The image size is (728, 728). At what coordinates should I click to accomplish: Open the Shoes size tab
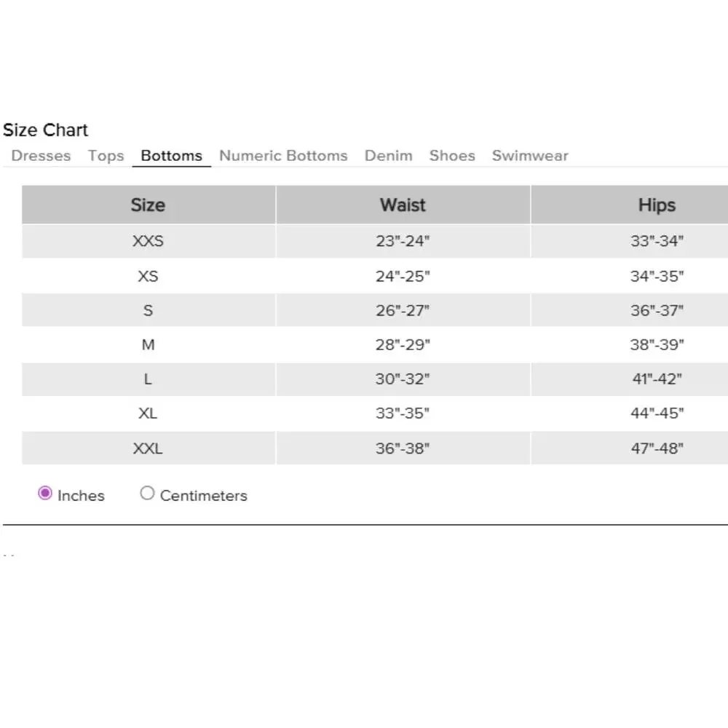(452, 156)
